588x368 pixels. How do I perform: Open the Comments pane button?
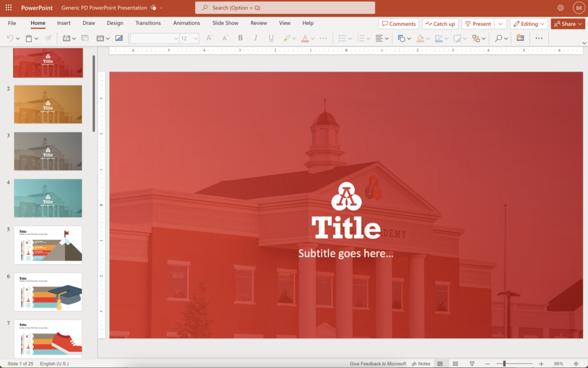coord(399,24)
